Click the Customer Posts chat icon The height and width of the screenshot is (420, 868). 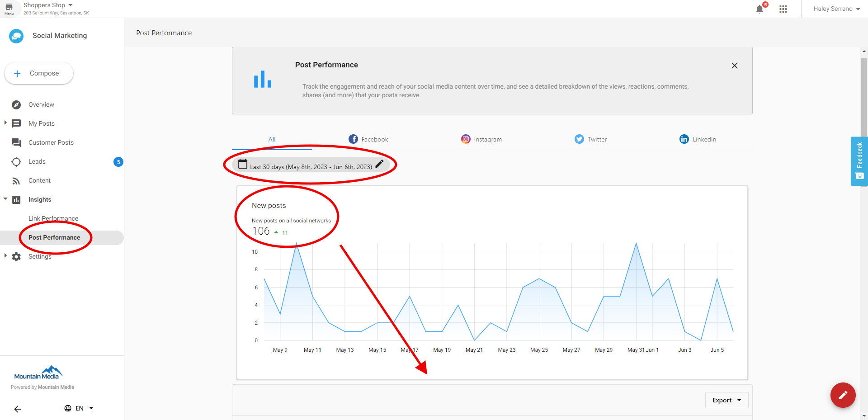click(x=16, y=143)
